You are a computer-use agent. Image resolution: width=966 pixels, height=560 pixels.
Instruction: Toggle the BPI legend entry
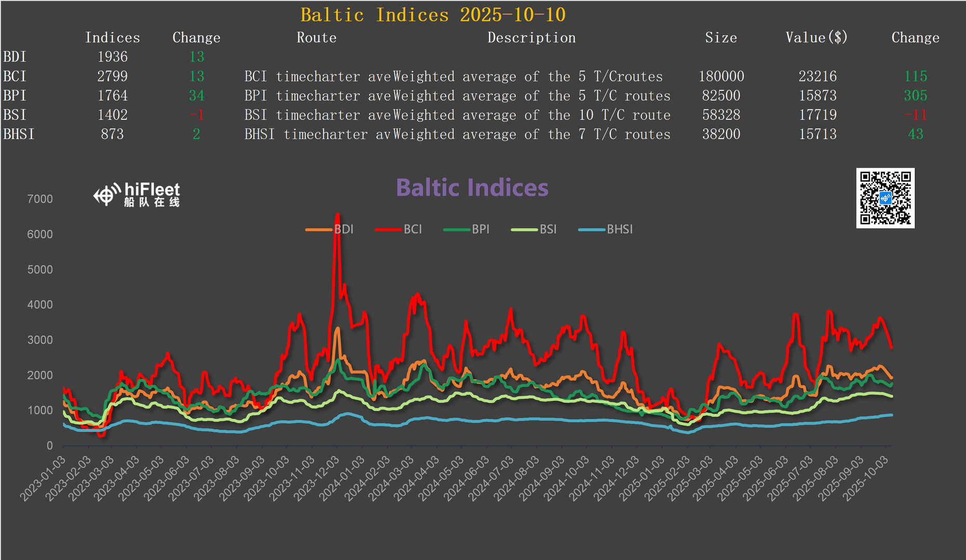467,229
